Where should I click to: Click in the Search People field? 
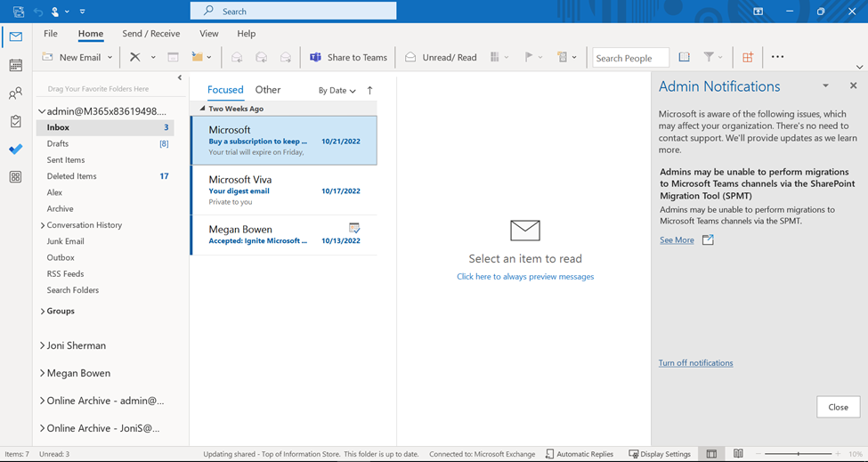click(630, 58)
